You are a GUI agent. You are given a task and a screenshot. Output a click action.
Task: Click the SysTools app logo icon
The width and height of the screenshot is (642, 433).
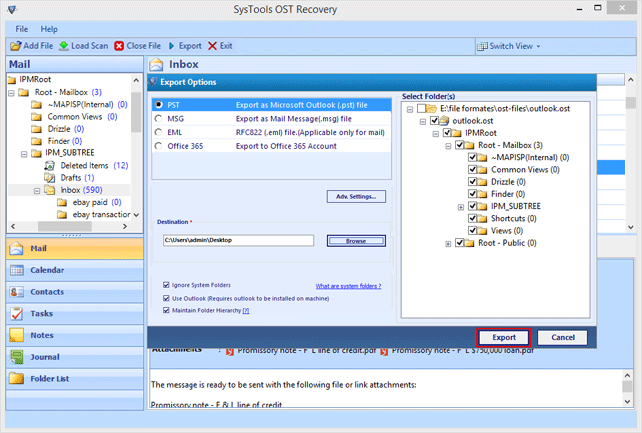point(12,9)
